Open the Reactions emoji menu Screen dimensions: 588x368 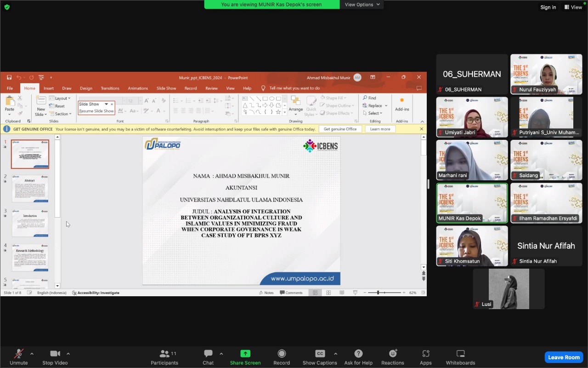coord(393,354)
